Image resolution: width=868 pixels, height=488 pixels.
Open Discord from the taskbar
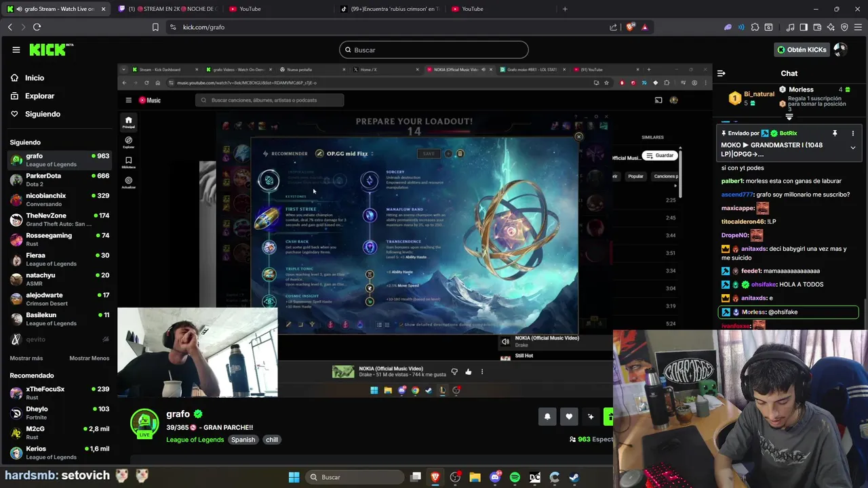[495, 477]
